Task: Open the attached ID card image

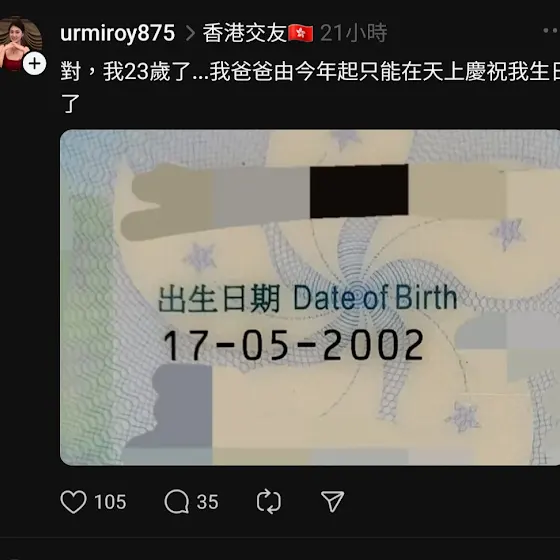Action: tap(310, 298)
